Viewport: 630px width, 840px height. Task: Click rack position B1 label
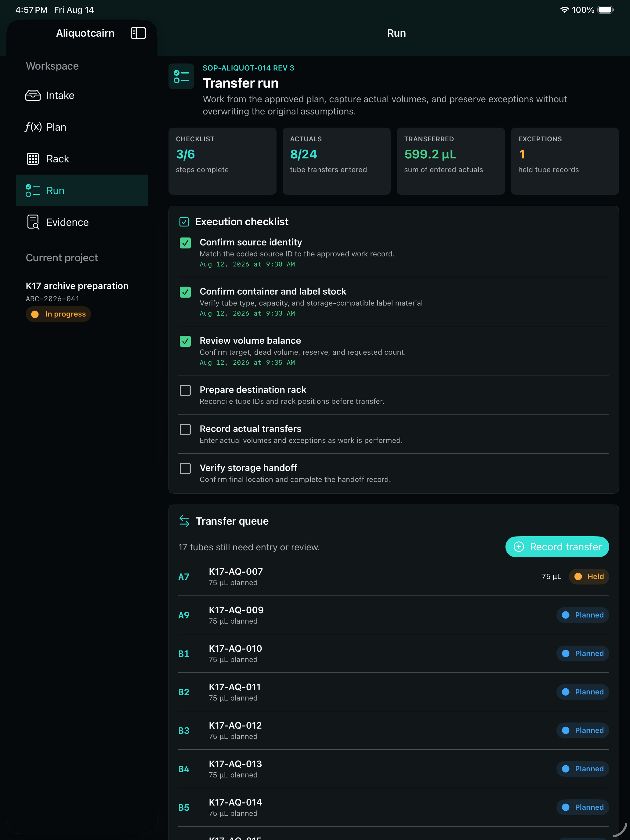pyautogui.click(x=184, y=654)
